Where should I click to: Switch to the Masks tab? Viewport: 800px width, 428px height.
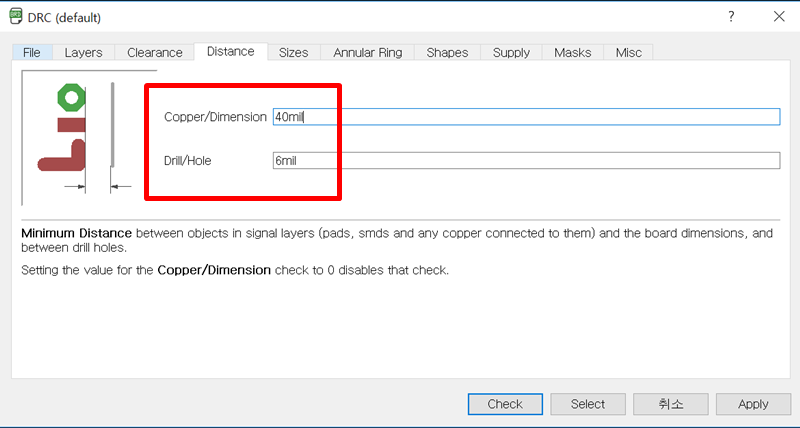click(572, 52)
